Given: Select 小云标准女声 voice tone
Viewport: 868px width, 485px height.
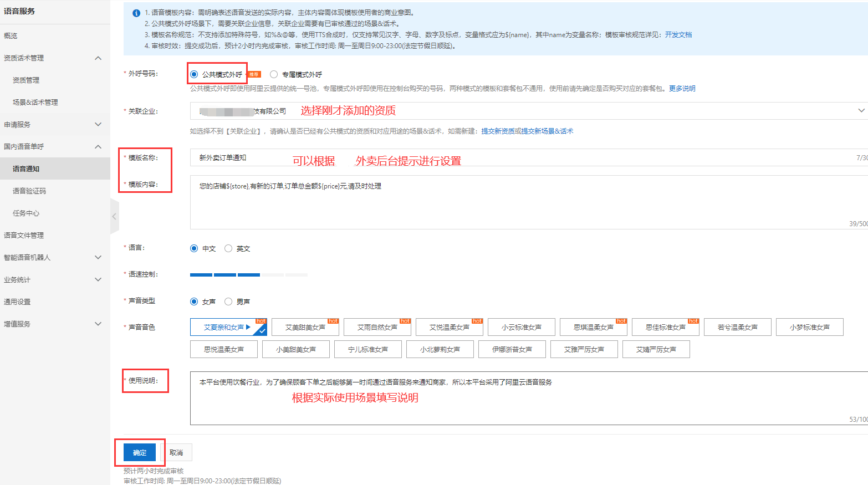Looking at the screenshot, I should pos(522,327).
